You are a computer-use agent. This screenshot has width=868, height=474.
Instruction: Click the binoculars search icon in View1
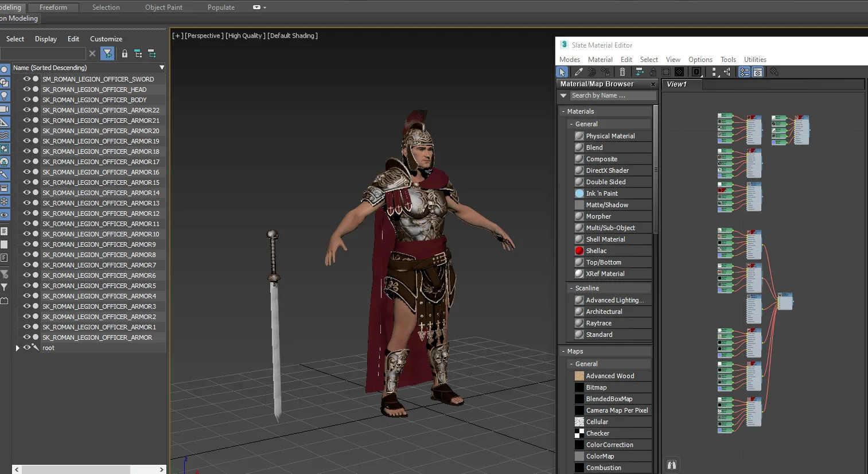click(x=672, y=465)
